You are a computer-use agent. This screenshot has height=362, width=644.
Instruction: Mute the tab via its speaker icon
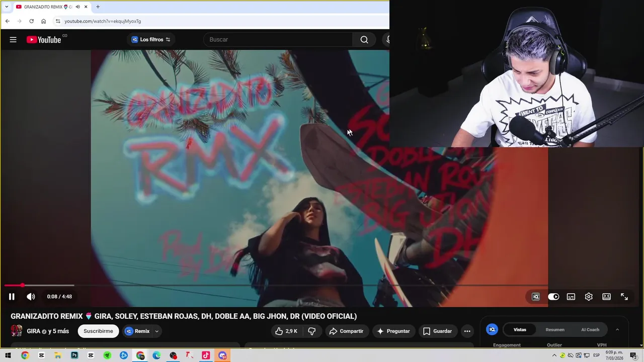[77, 7]
